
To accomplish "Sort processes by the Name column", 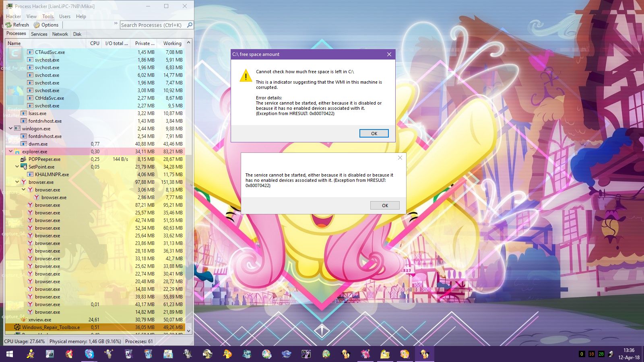I will (45, 43).
